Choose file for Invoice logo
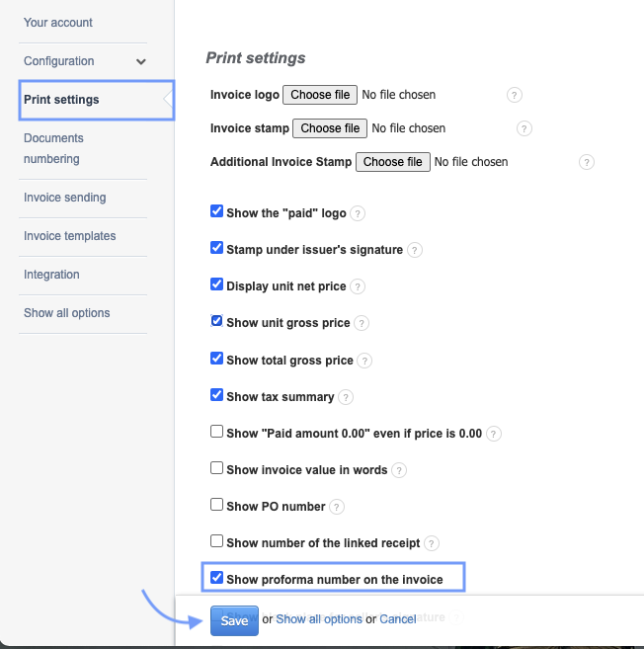This screenshot has height=649, width=644. coord(320,95)
